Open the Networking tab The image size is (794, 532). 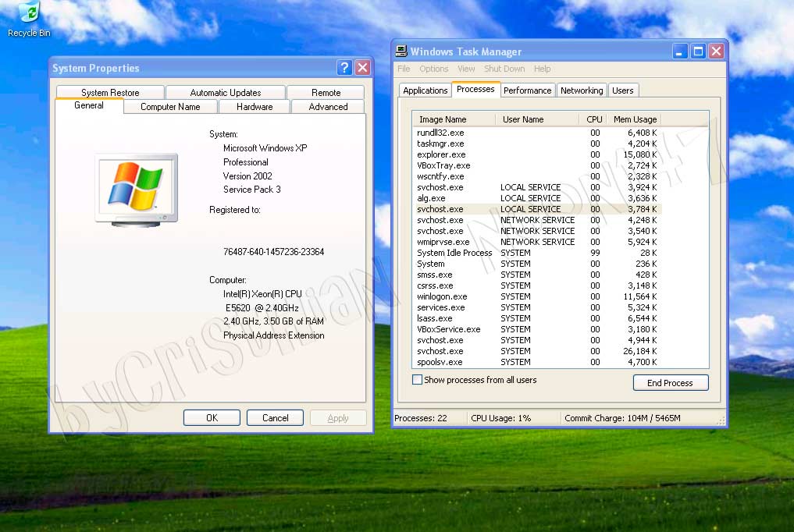(582, 90)
